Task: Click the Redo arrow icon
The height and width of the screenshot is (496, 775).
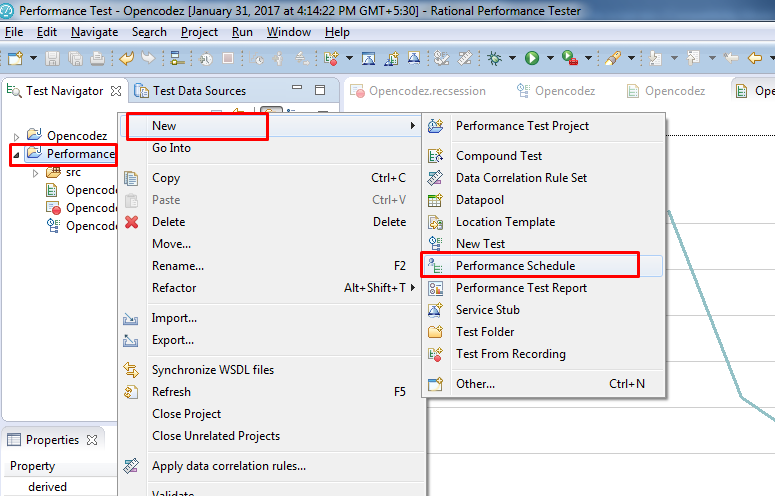Action: click(148, 58)
